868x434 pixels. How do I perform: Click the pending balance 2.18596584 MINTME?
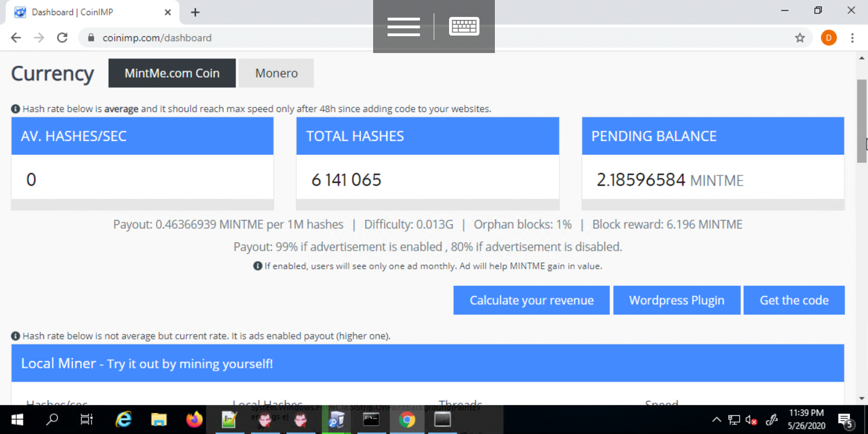pos(670,180)
